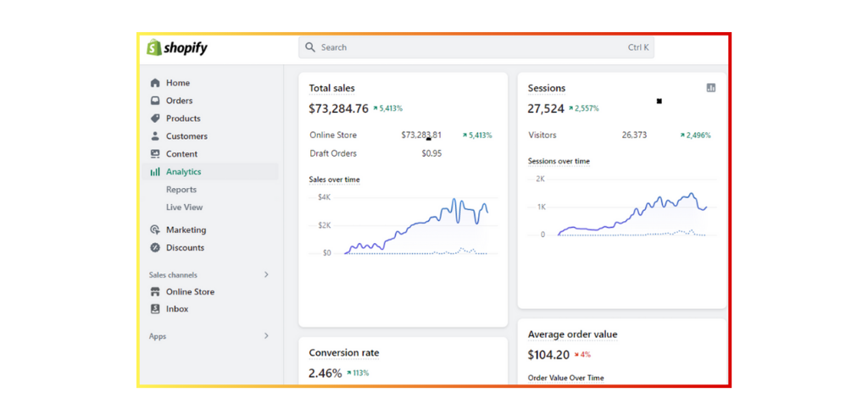Click the Online Store storefront icon
This screenshot has width=868, height=420.
[x=155, y=292]
